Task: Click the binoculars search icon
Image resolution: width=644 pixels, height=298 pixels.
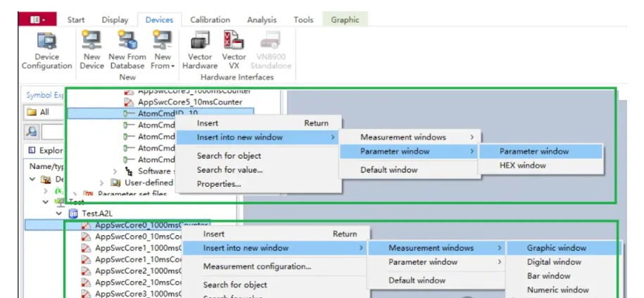Action: point(32,131)
